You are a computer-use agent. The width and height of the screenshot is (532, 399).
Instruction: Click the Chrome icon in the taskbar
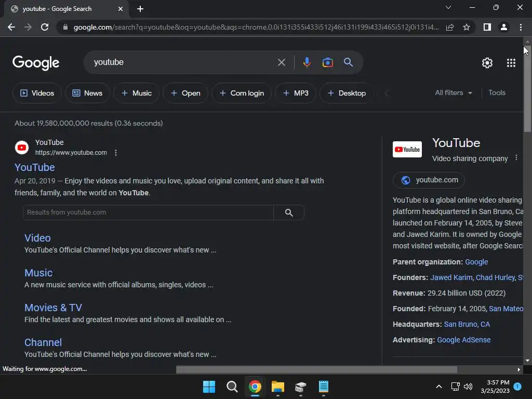tap(255, 387)
